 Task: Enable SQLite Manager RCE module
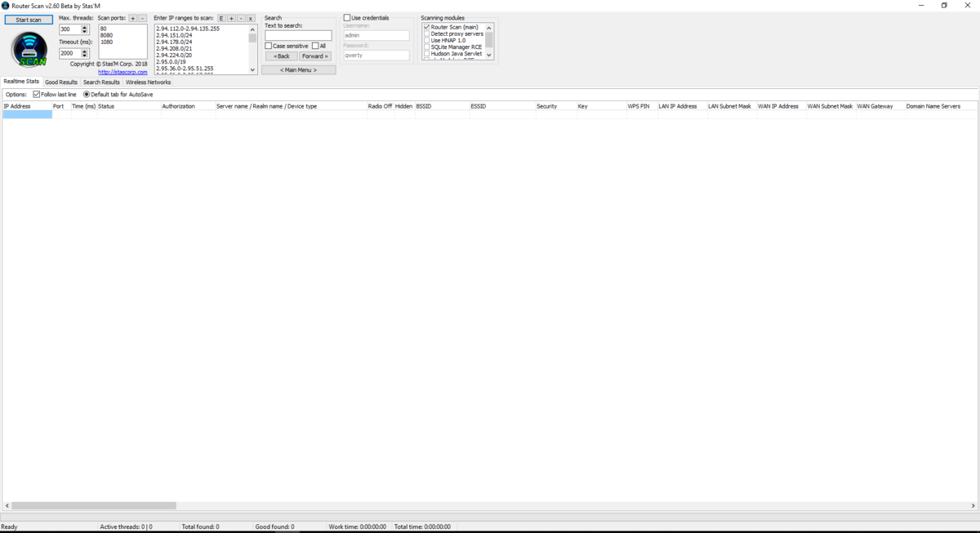pos(426,47)
